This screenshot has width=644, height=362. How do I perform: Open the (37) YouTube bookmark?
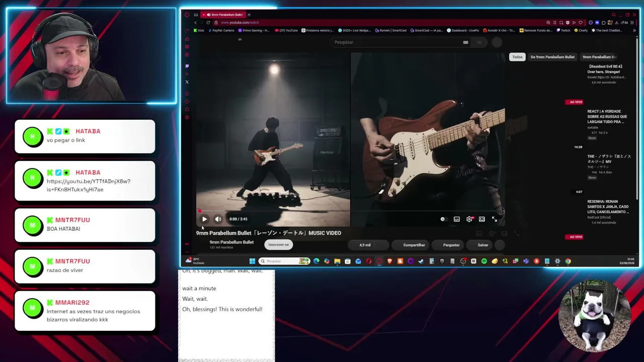285,31
